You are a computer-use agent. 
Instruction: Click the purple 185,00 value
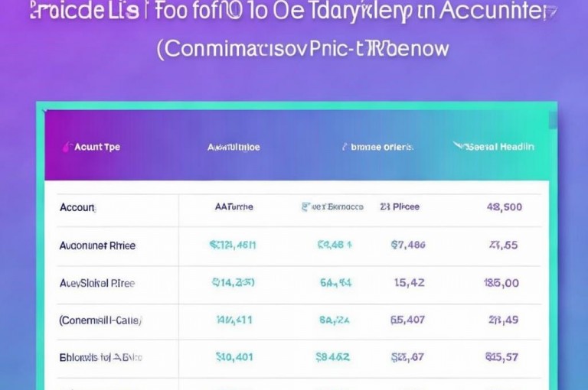pyautogui.click(x=501, y=283)
